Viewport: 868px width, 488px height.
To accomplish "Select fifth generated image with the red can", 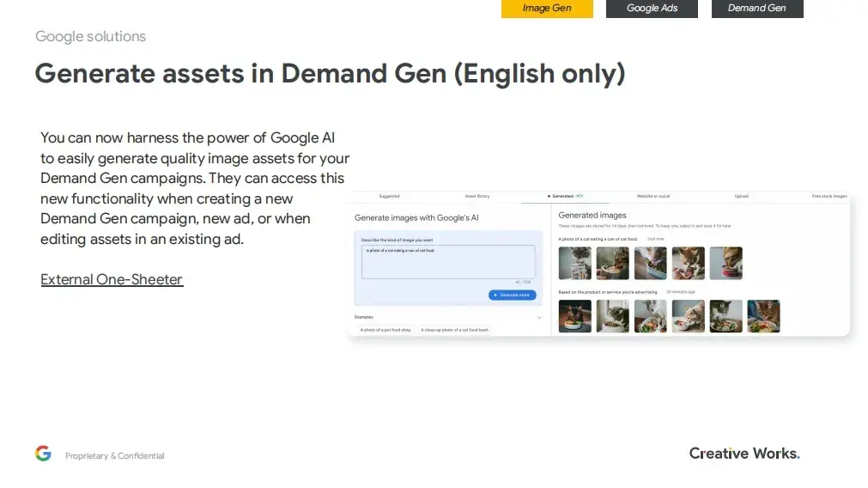I will click(x=725, y=263).
